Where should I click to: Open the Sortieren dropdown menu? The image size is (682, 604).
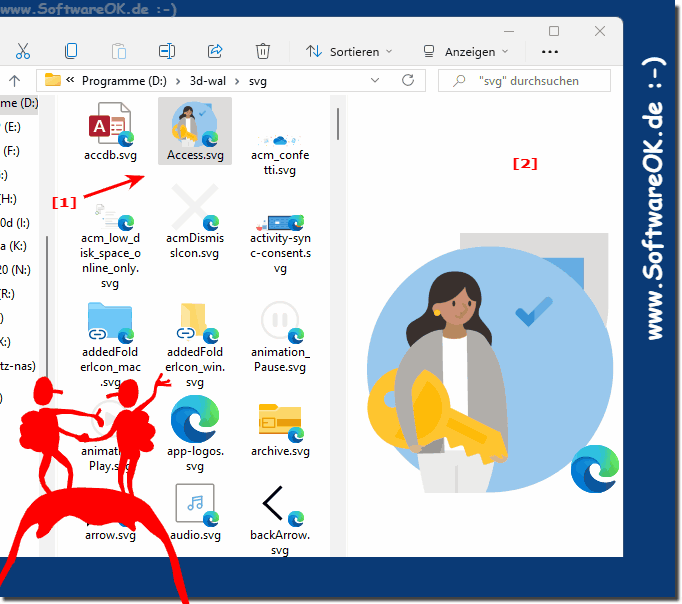click(x=349, y=52)
